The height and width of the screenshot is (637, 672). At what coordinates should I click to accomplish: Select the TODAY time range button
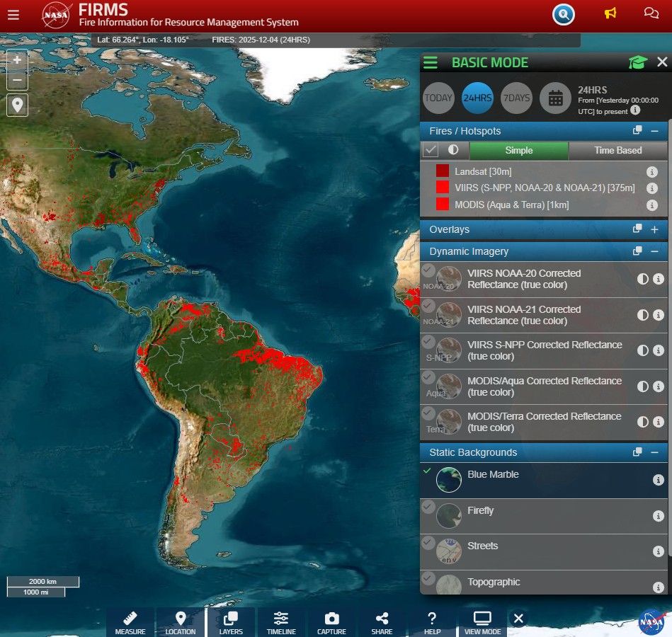[x=438, y=98]
